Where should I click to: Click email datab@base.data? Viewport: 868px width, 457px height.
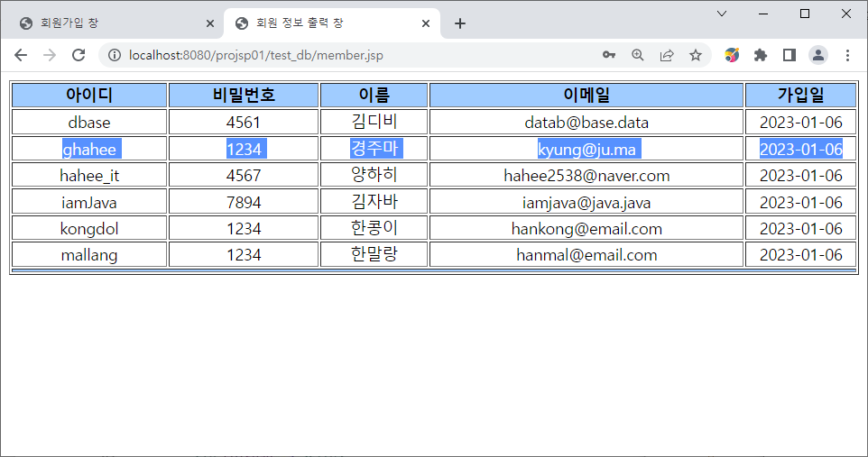[586, 123]
